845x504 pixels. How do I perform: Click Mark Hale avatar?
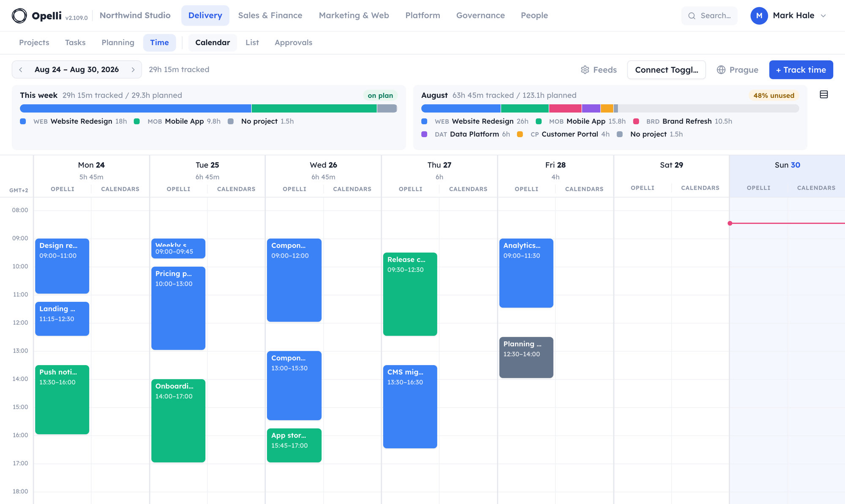click(759, 16)
